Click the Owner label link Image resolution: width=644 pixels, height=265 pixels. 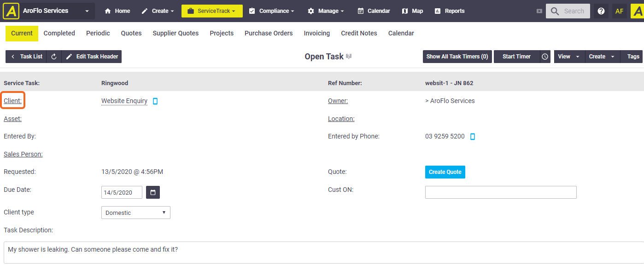(338, 101)
